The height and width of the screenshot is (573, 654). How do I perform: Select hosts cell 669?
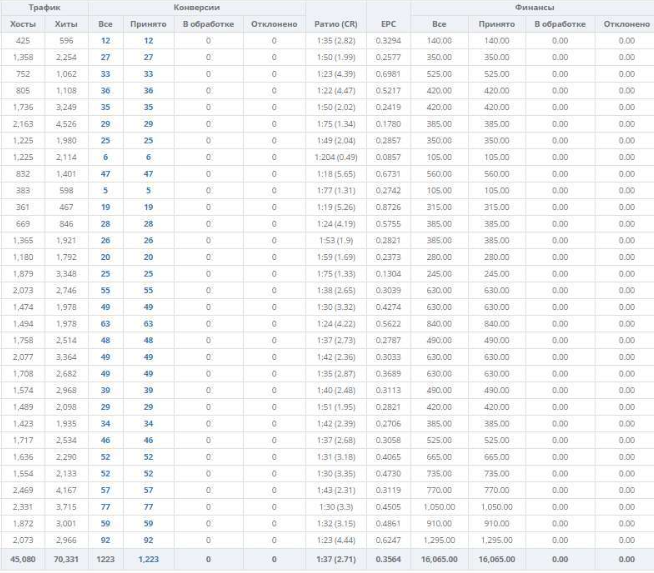[x=23, y=224]
